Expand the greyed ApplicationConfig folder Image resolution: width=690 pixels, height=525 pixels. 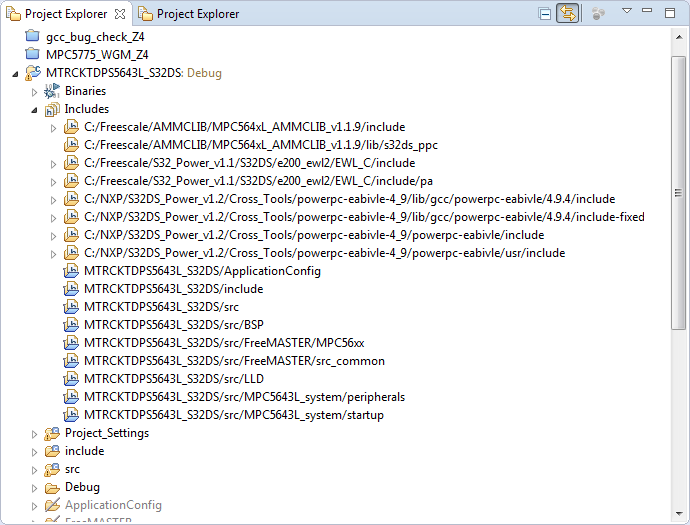tap(34, 507)
